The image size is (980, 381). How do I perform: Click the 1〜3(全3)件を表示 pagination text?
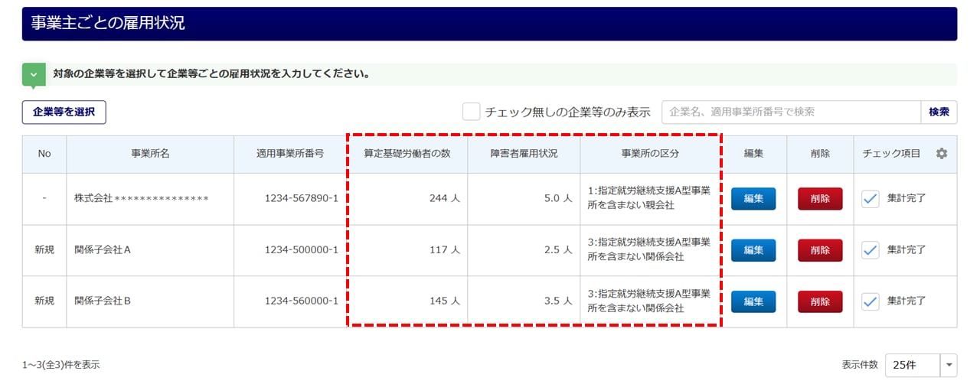click(60, 365)
